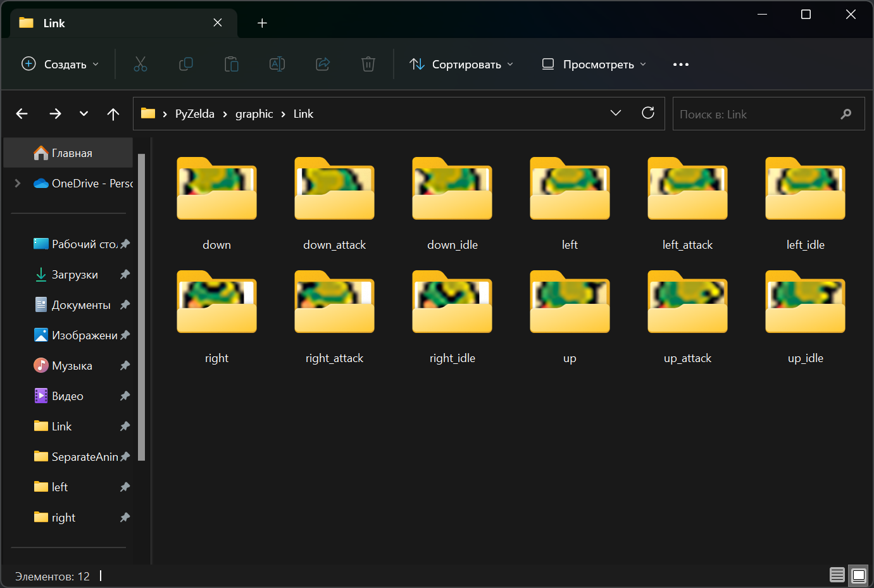Select the up_attack folder
Screen dimensions: 874x588
coord(687,317)
